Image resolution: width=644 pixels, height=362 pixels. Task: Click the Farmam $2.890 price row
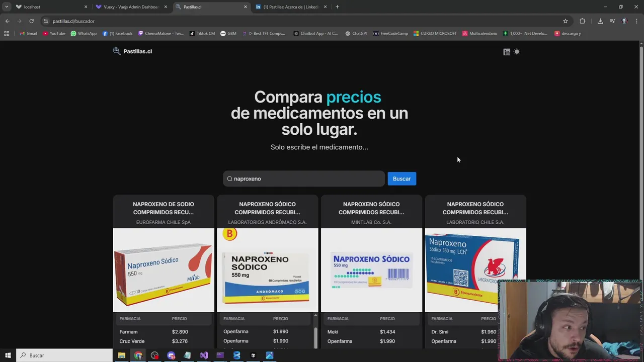[164, 332]
